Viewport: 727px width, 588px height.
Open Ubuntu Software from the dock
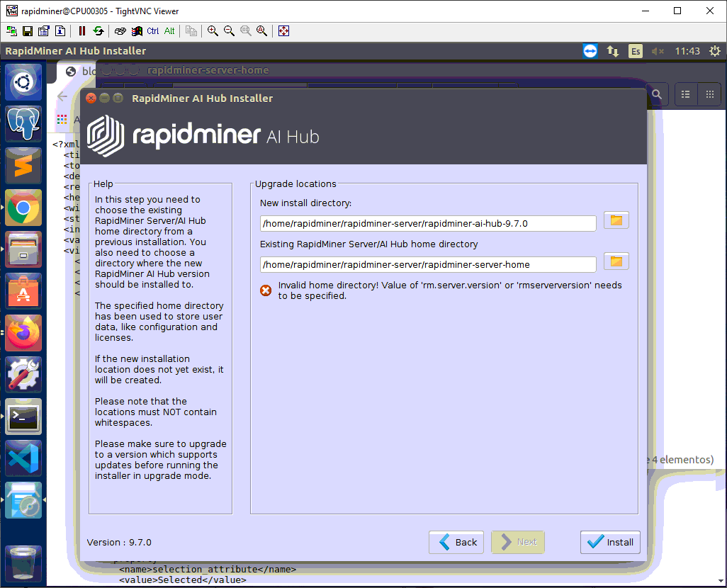point(23,291)
